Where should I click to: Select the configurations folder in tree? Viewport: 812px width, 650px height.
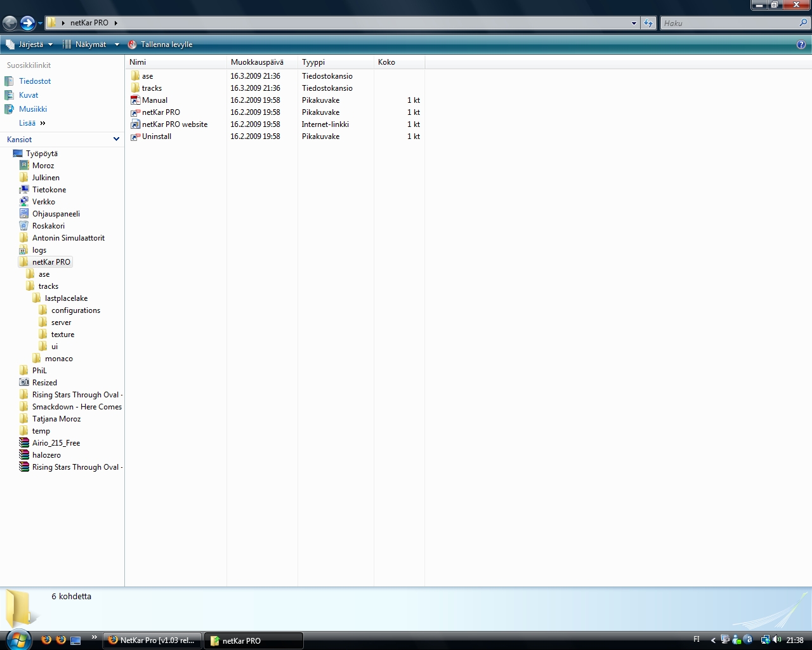75,310
